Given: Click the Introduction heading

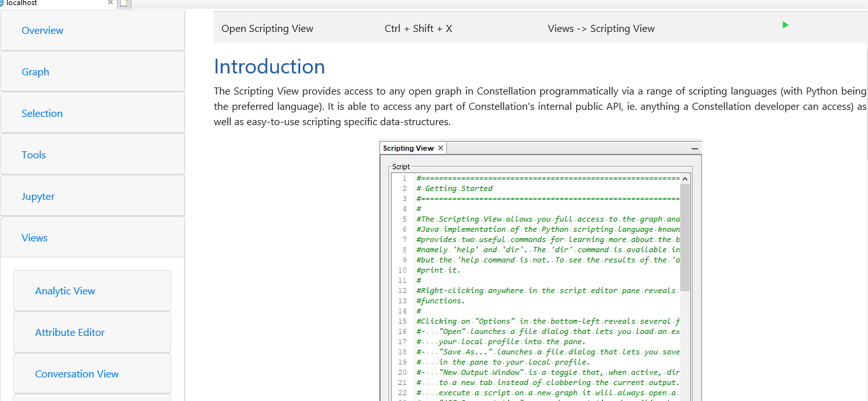Looking at the screenshot, I should coord(269,66).
